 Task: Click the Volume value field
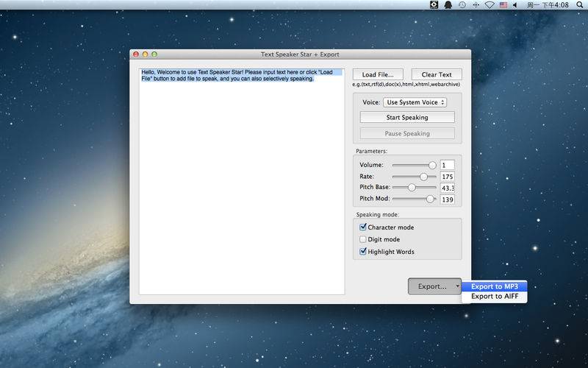448,165
